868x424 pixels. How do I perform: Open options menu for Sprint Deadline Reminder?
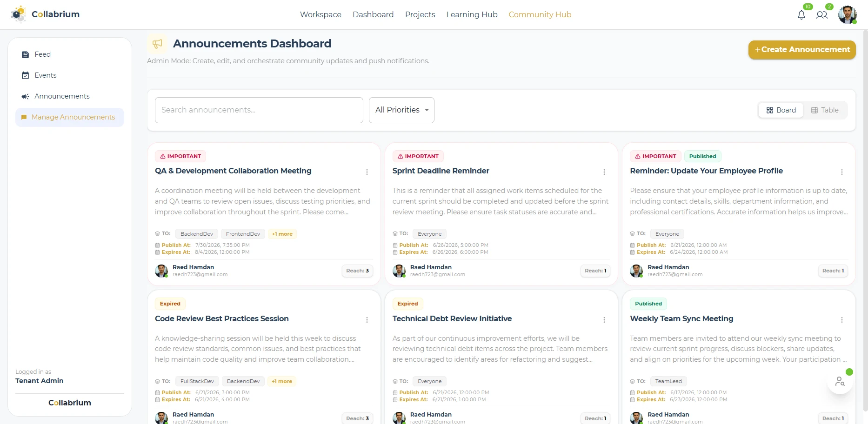[604, 172]
